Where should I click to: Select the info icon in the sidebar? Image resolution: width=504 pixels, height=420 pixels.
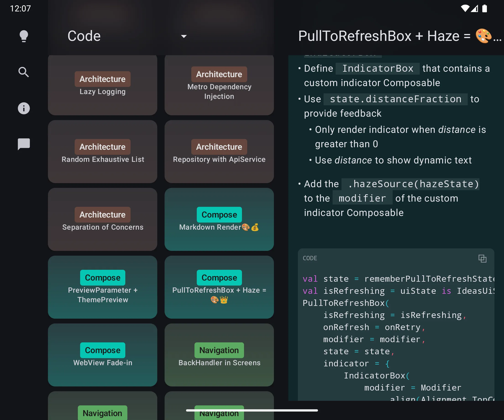pyautogui.click(x=24, y=108)
